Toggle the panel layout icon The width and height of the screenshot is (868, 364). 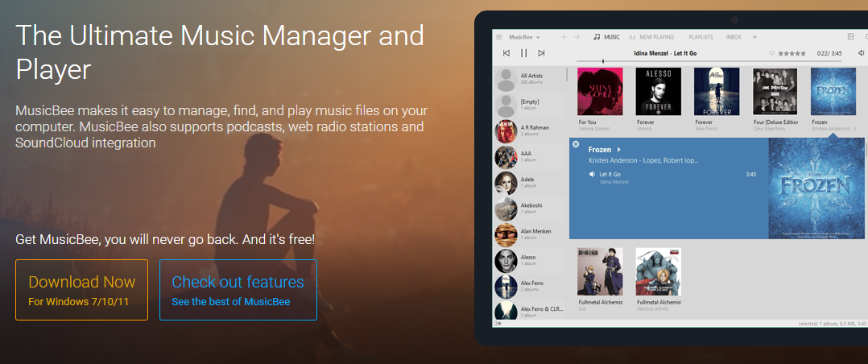click(851, 37)
